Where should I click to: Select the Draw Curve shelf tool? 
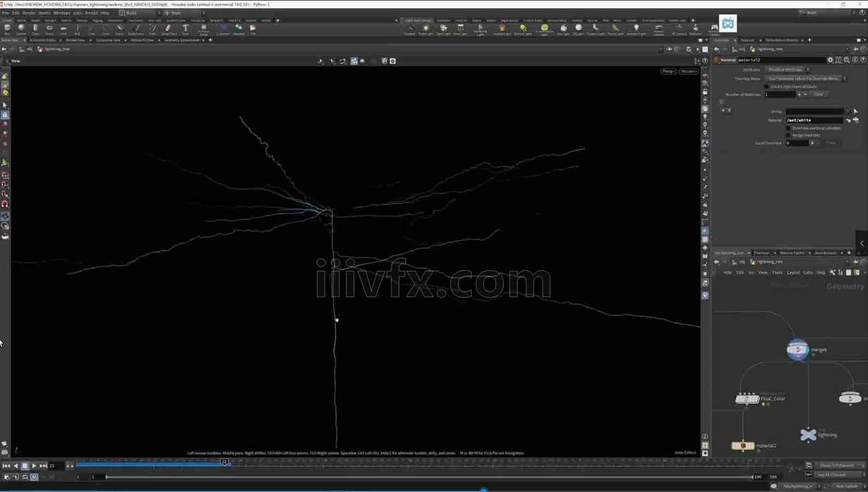[136, 29]
